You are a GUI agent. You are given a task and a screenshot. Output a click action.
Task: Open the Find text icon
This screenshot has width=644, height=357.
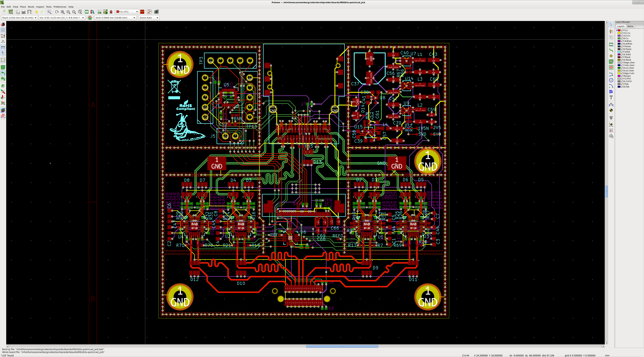[x=49, y=12]
